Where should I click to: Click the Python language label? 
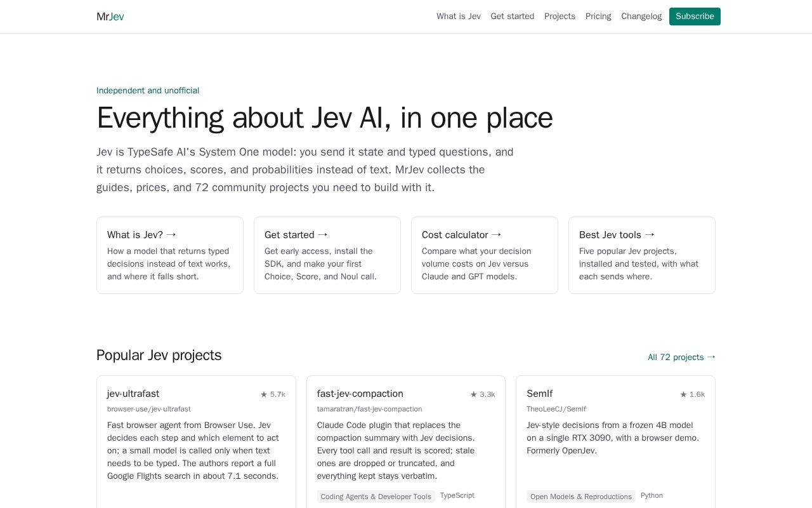[652, 495]
